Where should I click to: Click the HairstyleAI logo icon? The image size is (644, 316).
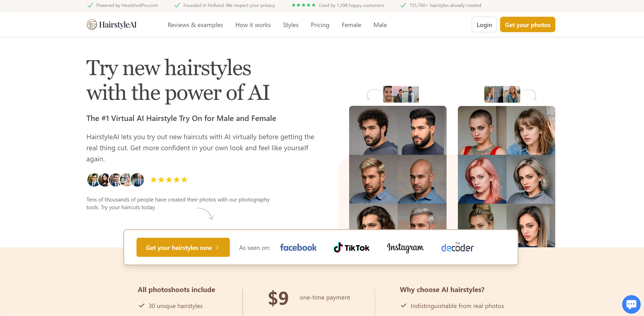91,24
